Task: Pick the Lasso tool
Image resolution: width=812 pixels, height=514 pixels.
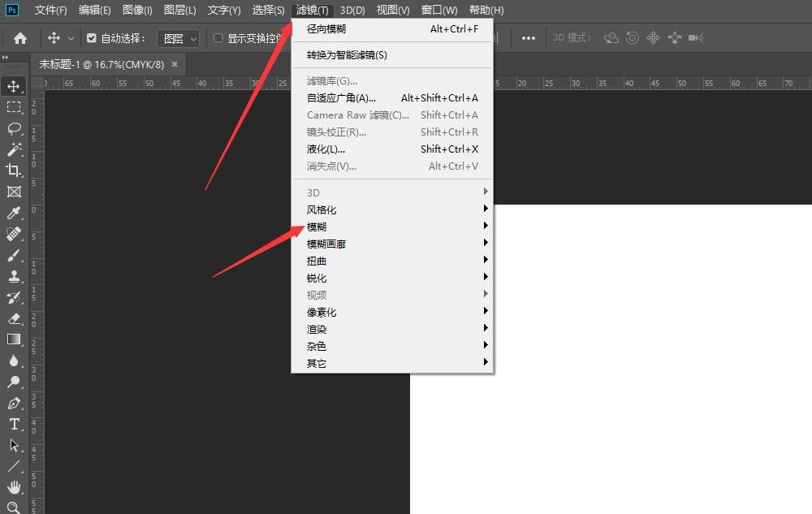Action: [x=13, y=127]
